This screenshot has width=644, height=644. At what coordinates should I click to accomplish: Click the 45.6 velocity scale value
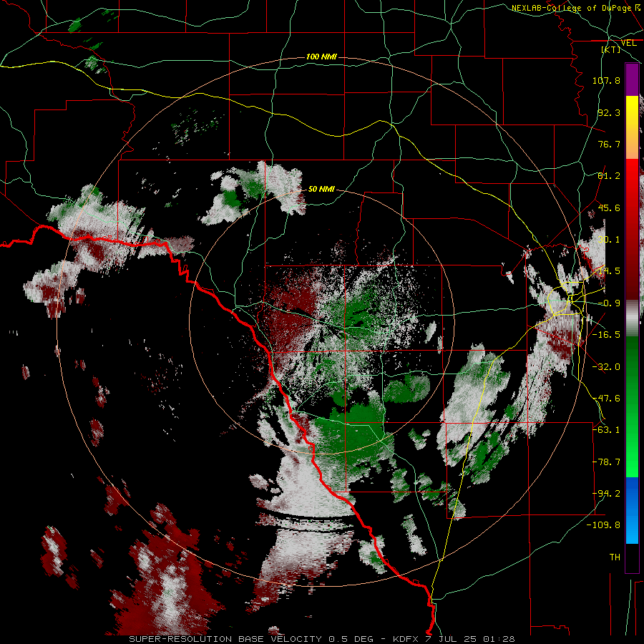click(609, 208)
